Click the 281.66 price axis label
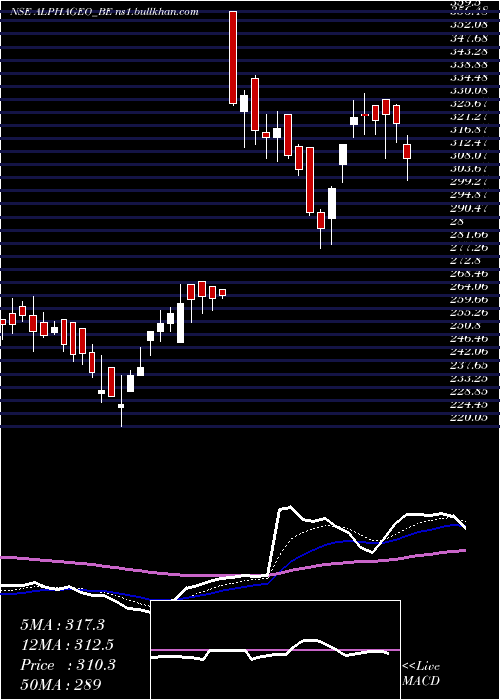 pos(468,234)
